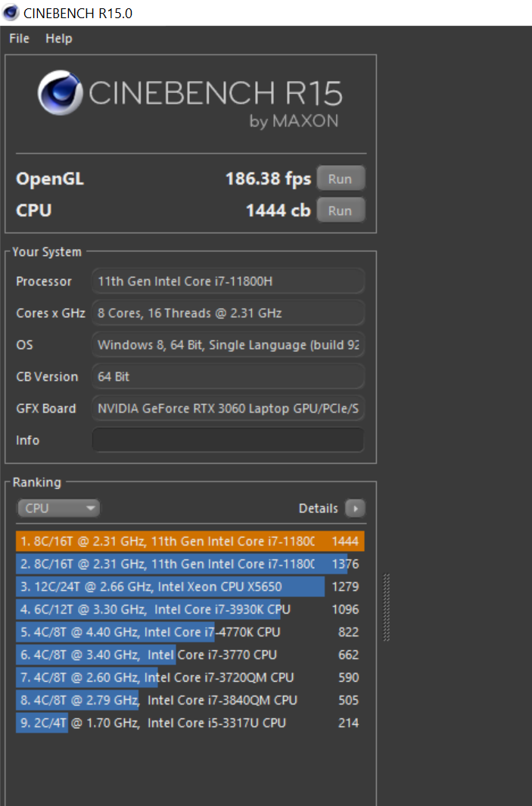Select the Core i7-3770 ranking entry
Viewport: 532px width, 806px height.
(x=190, y=655)
